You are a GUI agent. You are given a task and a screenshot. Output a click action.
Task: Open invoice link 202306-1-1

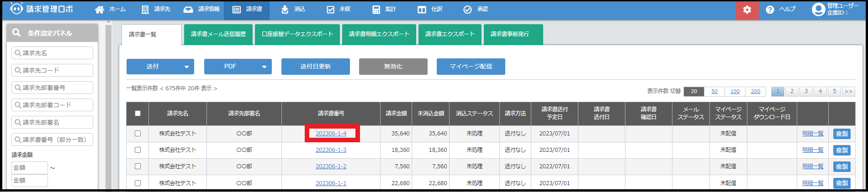[331, 183]
